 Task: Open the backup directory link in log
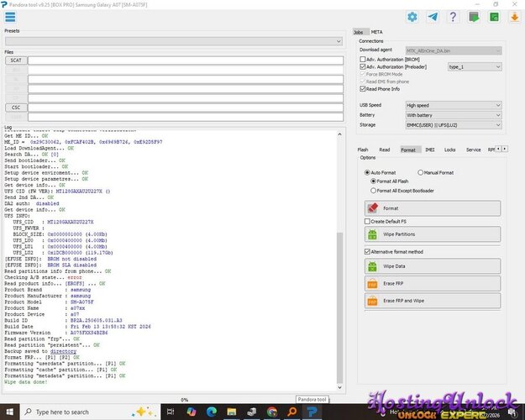click(63, 351)
